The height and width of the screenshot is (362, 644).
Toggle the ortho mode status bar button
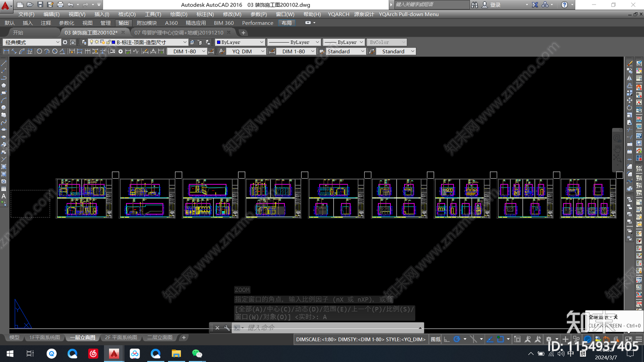pyautogui.click(x=447, y=339)
